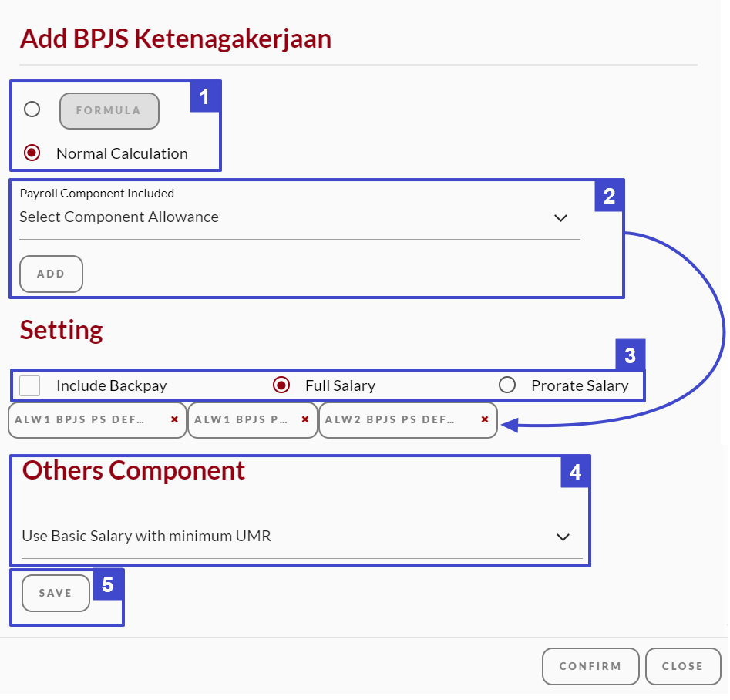This screenshot has width=730, height=700.
Task: Click the SAVE button
Action: [x=56, y=593]
